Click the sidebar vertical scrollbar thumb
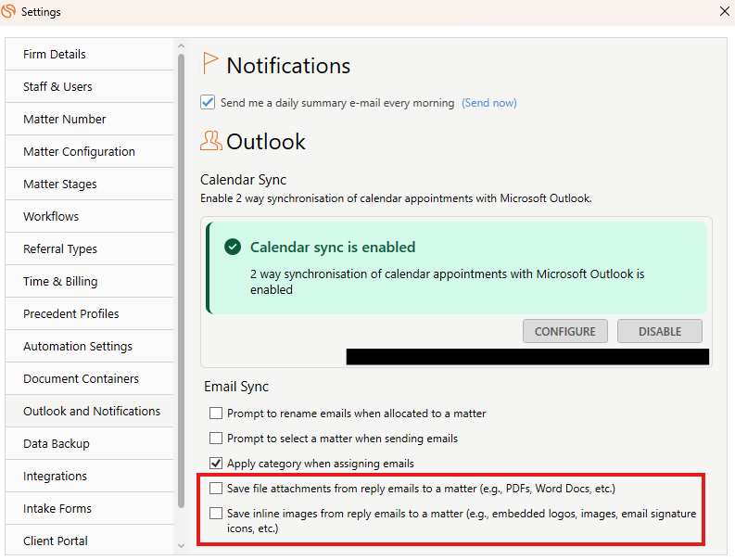 click(x=182, y=282)
